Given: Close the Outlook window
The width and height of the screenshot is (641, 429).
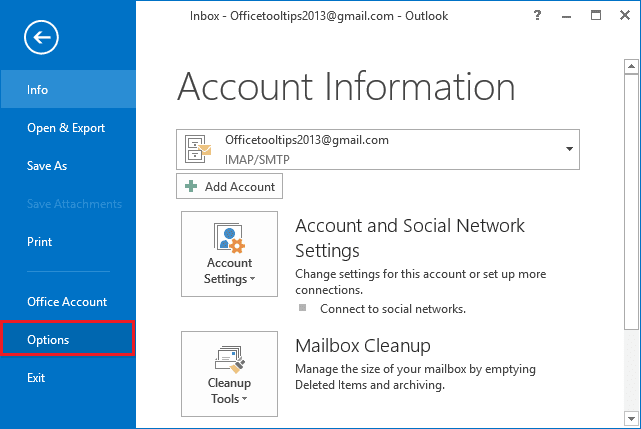Looking at the screenshot, I should [625, 16].
